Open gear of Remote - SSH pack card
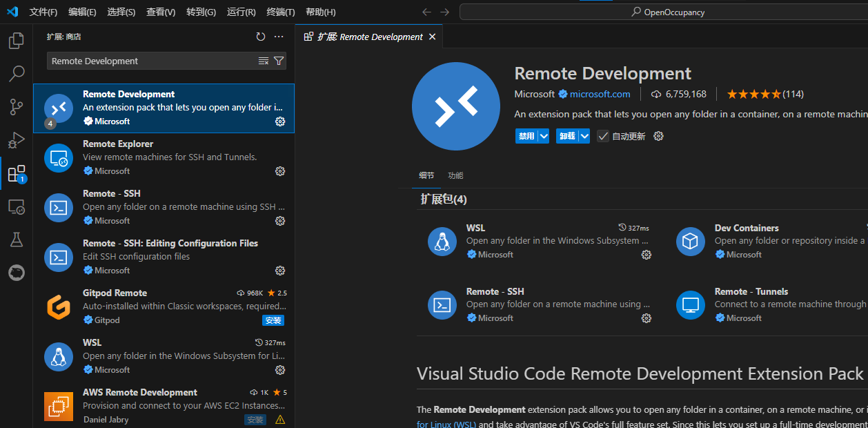This screenshot has height=428, width=868. point(647,318)
